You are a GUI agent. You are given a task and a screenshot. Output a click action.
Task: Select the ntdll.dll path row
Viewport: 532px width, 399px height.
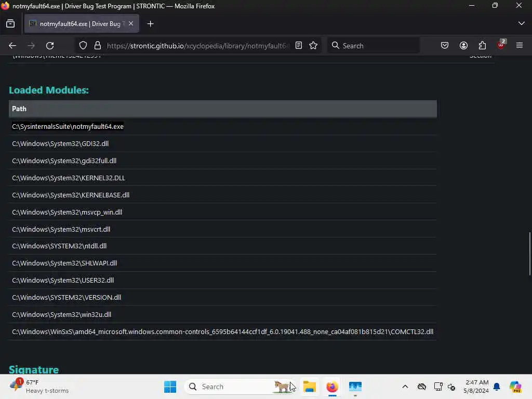(x=223, y=246)
